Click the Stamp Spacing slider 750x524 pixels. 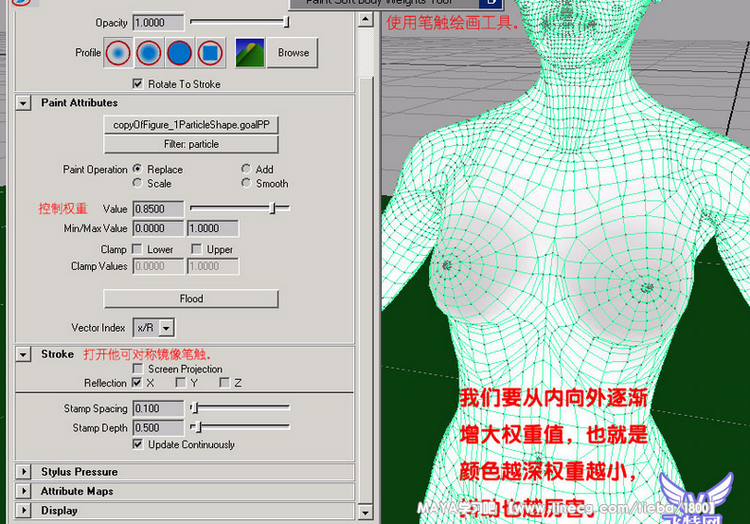pyautogui.click(x=240, y=407)
